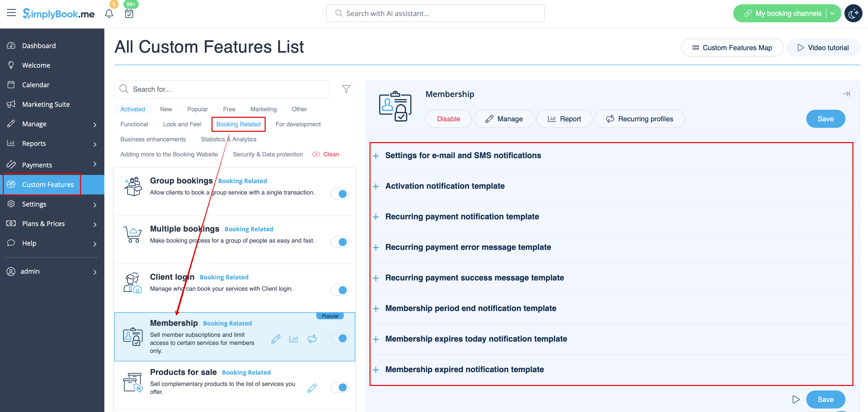Toggle the Products for sale switch

[339, 387]
